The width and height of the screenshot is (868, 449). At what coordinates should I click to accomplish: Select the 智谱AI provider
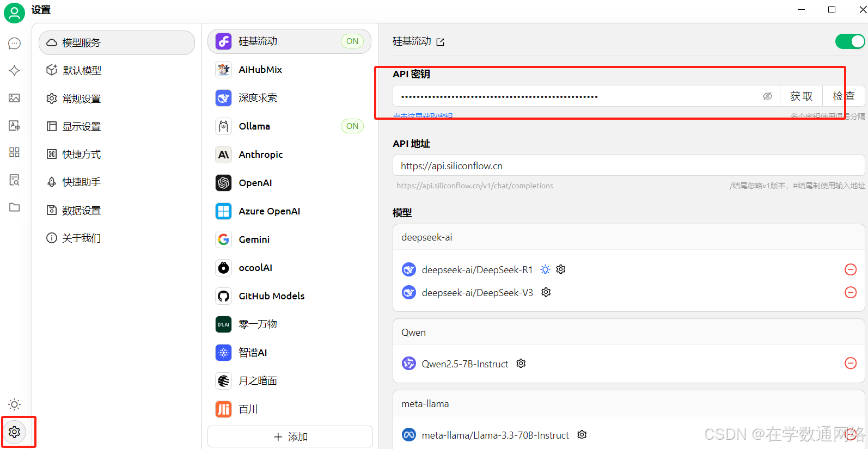click(x=289, y=353)
